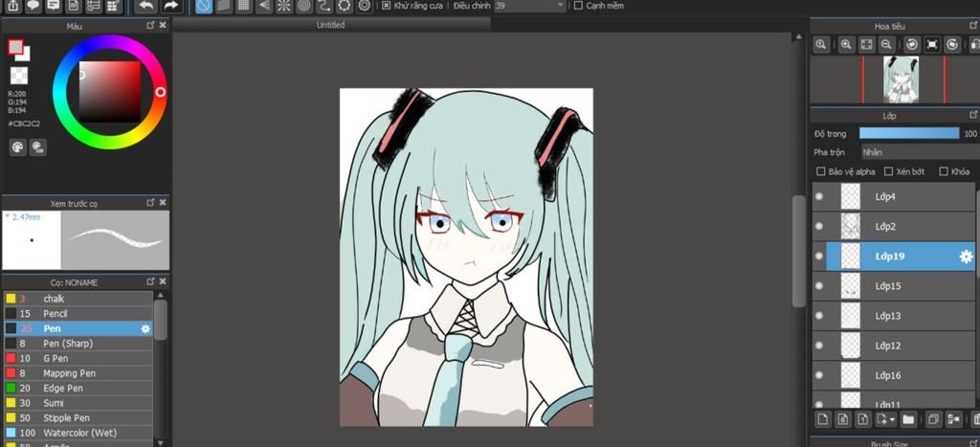Image resolution: width=980 pixels, height=447 pixels.
Task: Click rotate left icon in the Hoa tiêu panel
Action: (912, 44)
